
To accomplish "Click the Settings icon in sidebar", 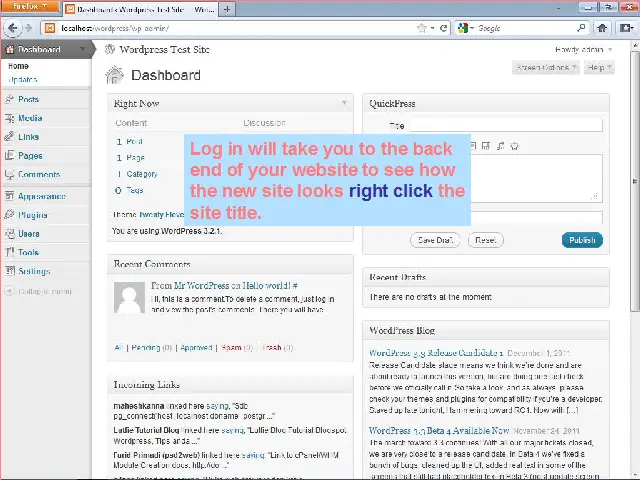I will 9,271.
